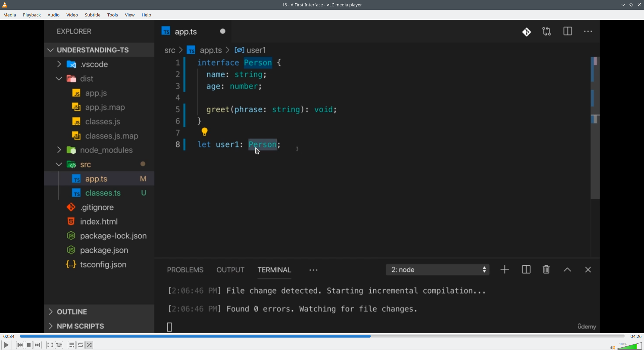Click 'src' in the breadcrumb path
Viewport: 644px width, 350px height.
point(170,50)
